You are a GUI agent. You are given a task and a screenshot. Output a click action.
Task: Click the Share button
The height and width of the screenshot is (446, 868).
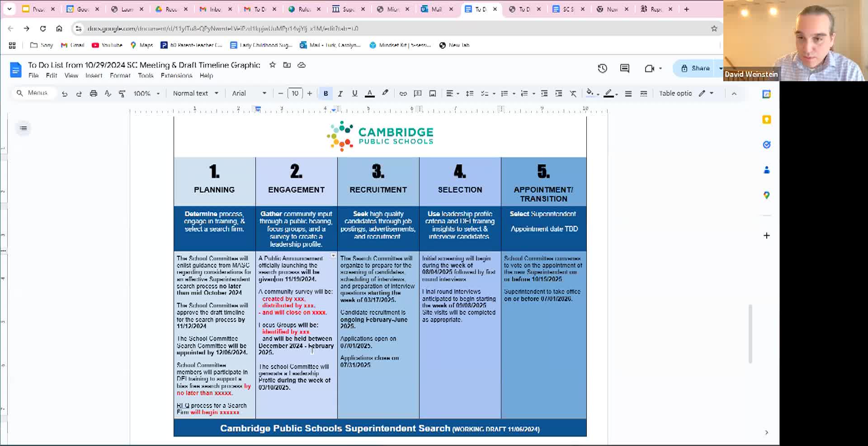click(x=695, y=68)
